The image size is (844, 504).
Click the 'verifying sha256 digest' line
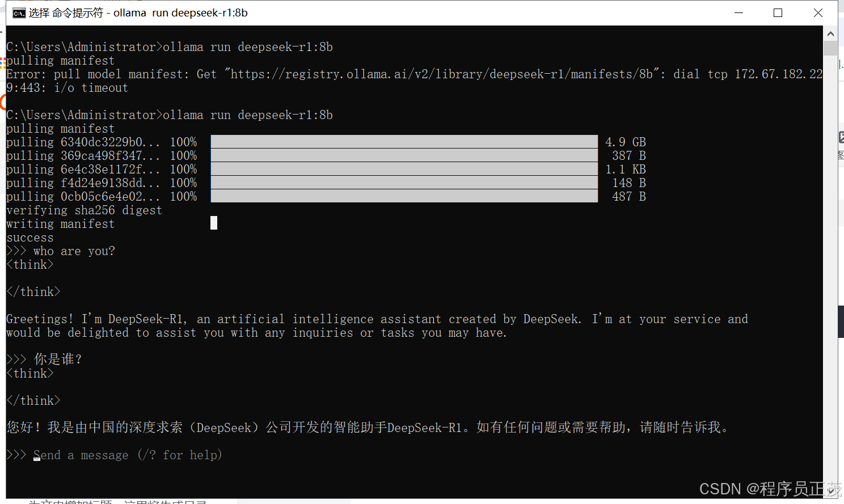84,210
